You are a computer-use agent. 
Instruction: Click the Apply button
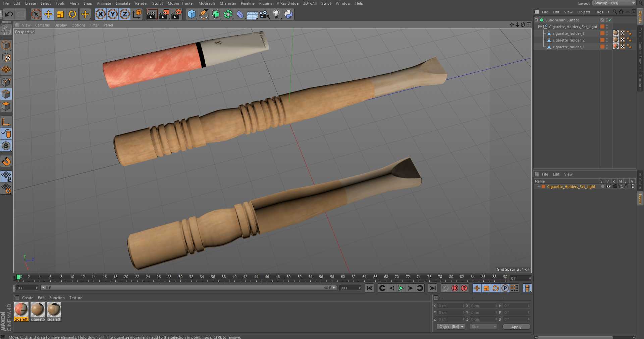(516, 327)
